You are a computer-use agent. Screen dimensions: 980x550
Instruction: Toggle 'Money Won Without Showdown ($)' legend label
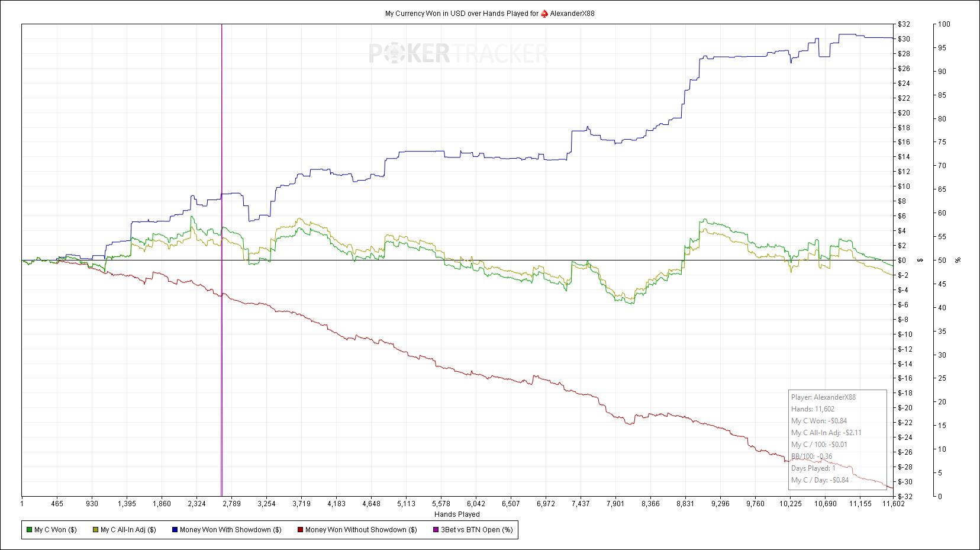click(361, 530)
